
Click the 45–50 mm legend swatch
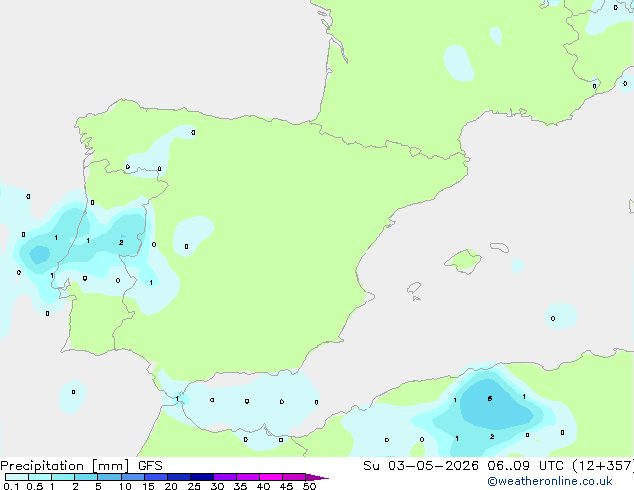click(294, 477)
